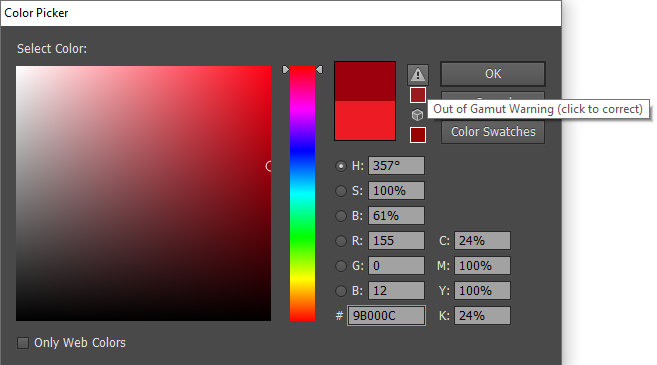This screenshot has height=365, width=657.
Task: Click the magenta field showing 100%
Action: (482, 266)
